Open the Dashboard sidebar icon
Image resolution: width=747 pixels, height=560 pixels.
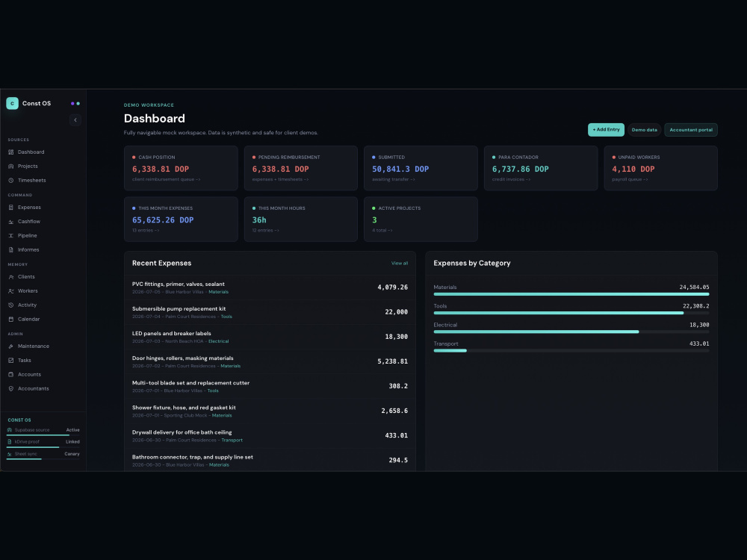coord(11,152)
